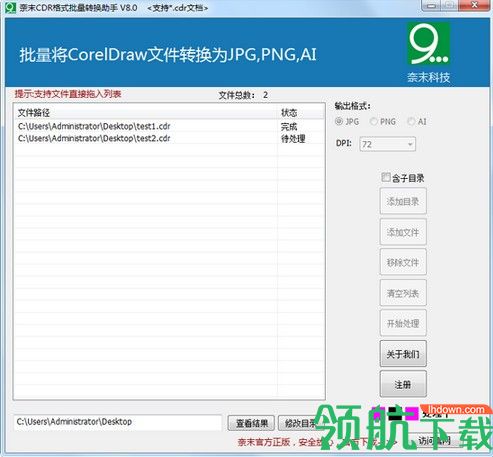Click the 开始处理 button
This screenshot has width=493, height=457.
pos(403,323)
